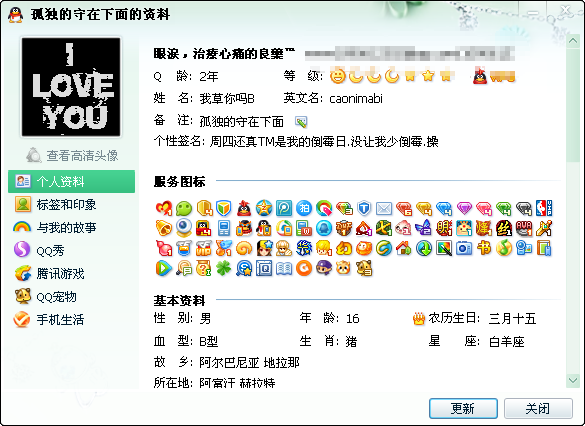This screenshot has height=426, width=585.
Task: Click the Q龄 value 2年
Action: [x=209, y=76]
